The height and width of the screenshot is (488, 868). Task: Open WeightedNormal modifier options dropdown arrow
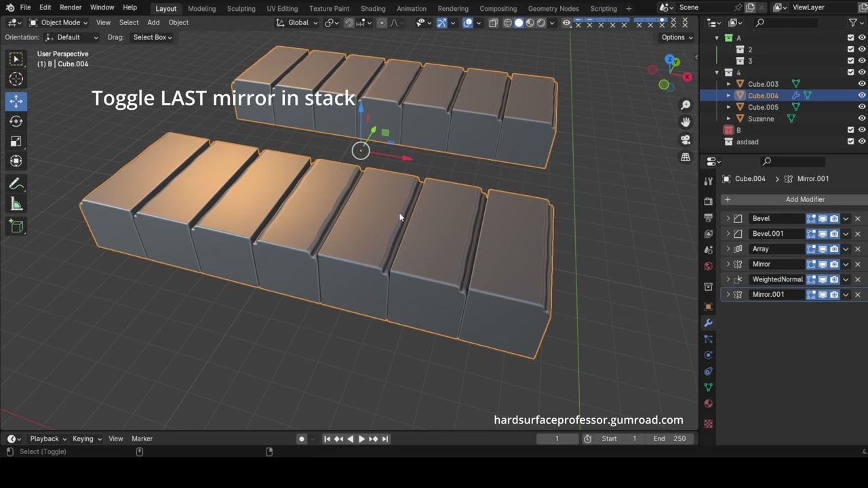846,279
